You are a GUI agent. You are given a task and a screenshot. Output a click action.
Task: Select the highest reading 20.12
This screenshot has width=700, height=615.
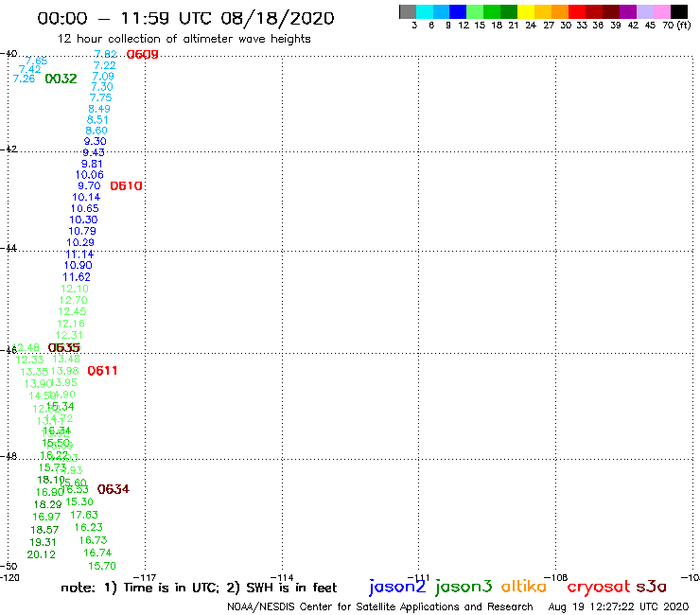[x=41, y=554]
